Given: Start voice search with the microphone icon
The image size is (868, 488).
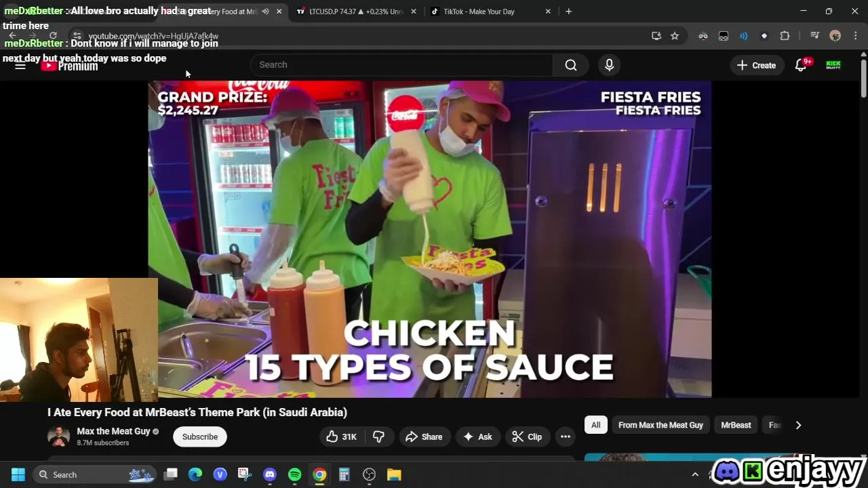Looking at the screenshot, I should (609, 65).
